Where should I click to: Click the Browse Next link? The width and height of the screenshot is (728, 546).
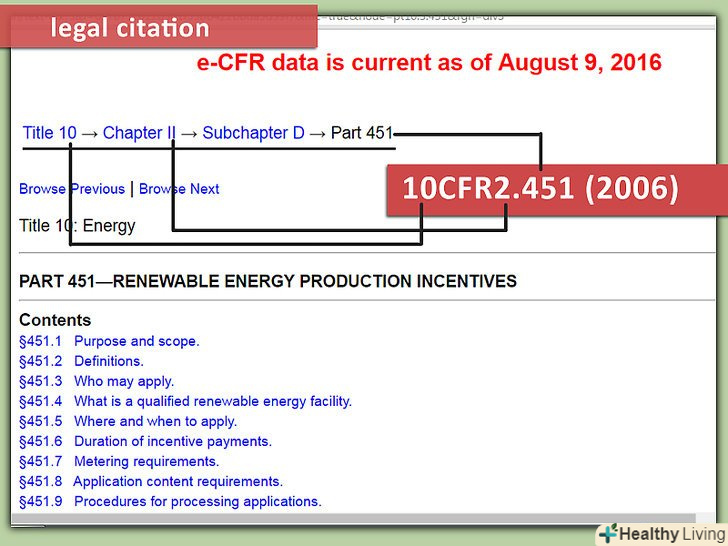point(179,189)
